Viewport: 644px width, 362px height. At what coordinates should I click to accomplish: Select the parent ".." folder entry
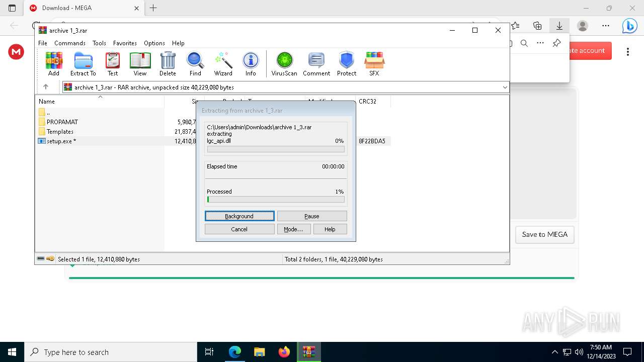44,112
